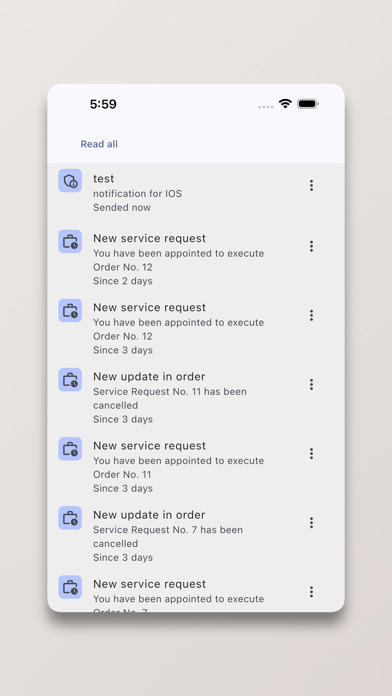This screenshot has height=696, width=392.
Task: Tap the Wi-Fi status icon
Action: [x=285, y=103]
